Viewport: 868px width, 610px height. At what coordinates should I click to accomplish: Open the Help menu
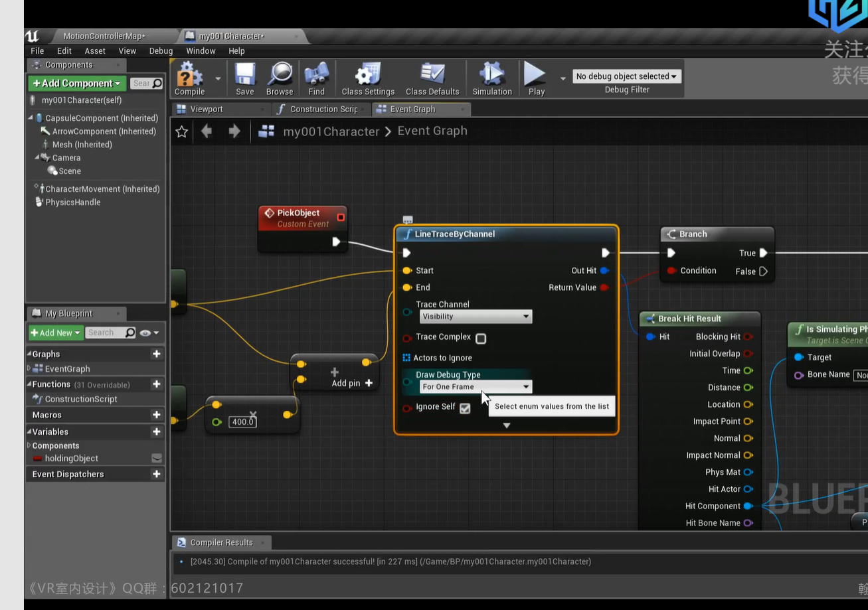tap(236, 51)
